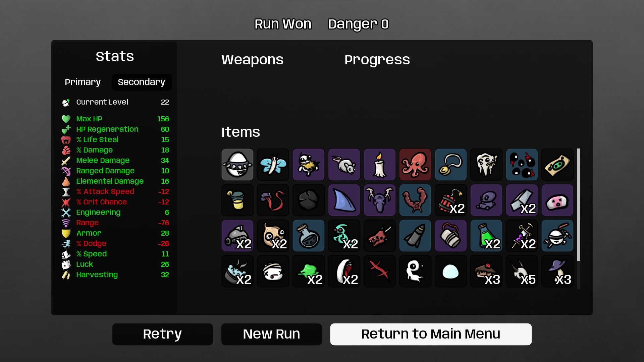Select the egg character icon in Items

237,165
